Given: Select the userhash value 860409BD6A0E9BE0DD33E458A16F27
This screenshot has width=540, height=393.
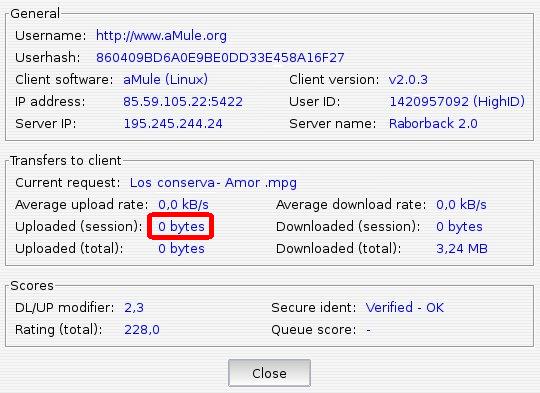Looking at the screenshot, I should (x=220, y=58).
